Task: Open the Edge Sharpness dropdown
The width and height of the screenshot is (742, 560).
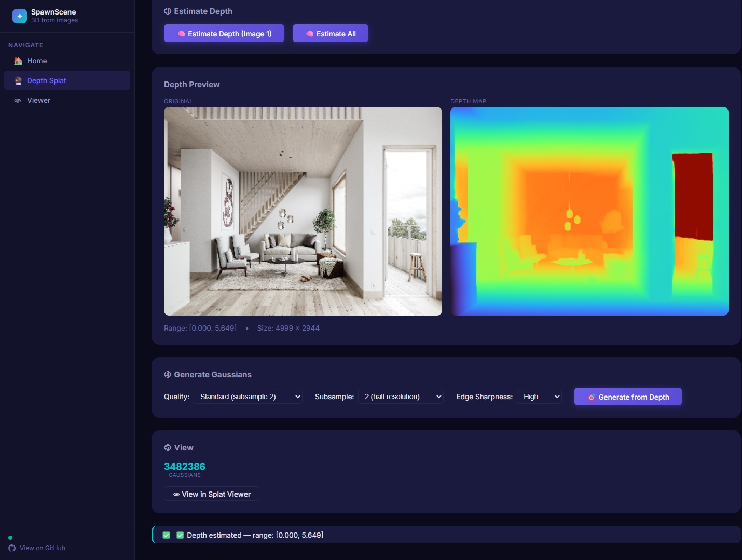Action: pos(540,397)
